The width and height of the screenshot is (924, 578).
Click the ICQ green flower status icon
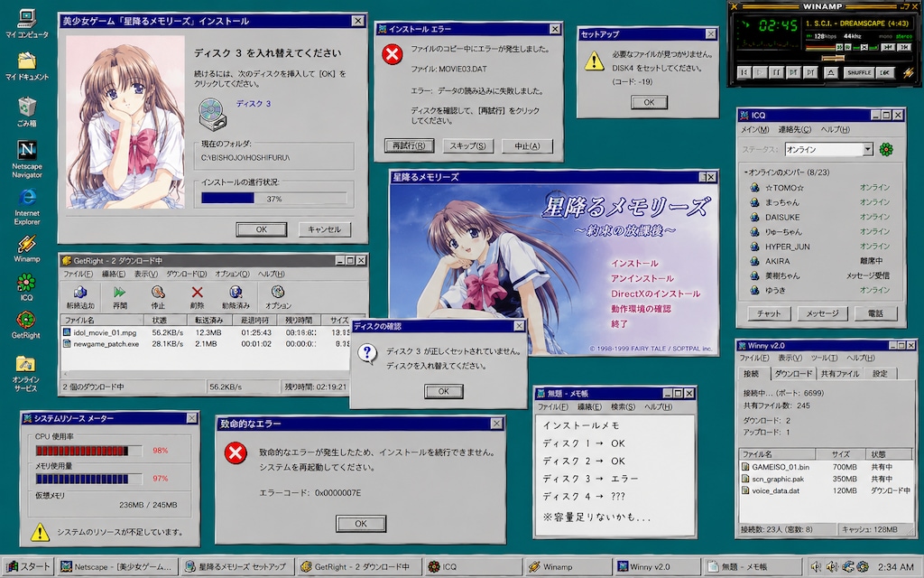coord(886,149)
